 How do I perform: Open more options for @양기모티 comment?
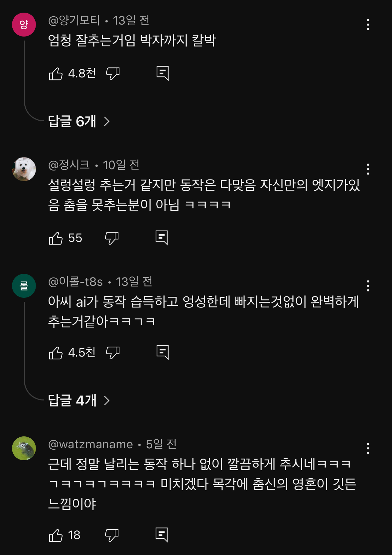368,25
